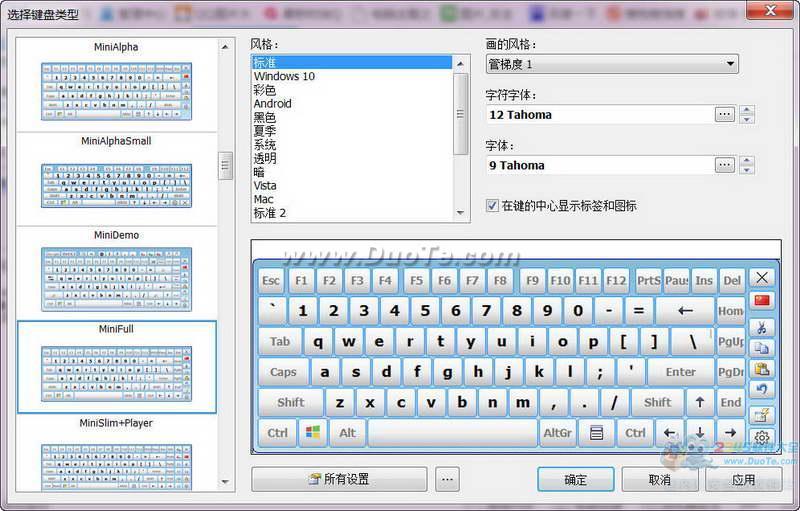Select the Android style
800x511 pixels.
[352, 104]
